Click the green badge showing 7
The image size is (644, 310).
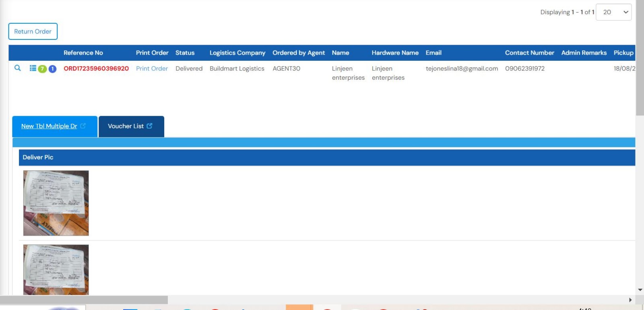(42, 69)
